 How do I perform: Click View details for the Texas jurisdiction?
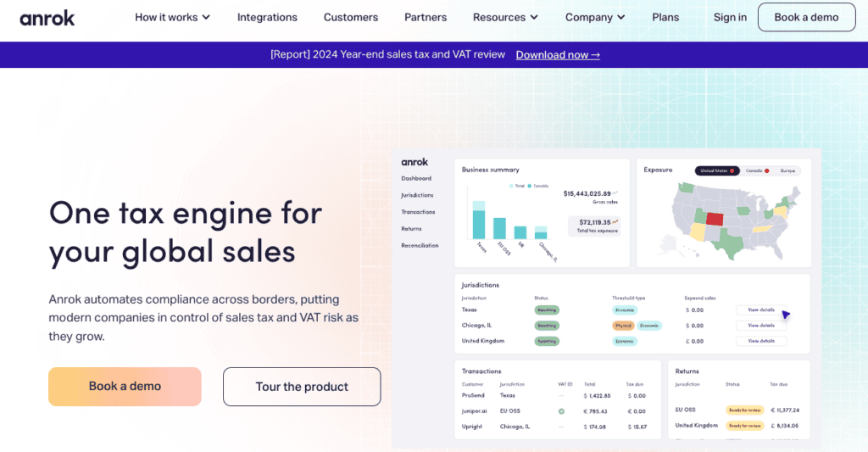click(760, 310)
